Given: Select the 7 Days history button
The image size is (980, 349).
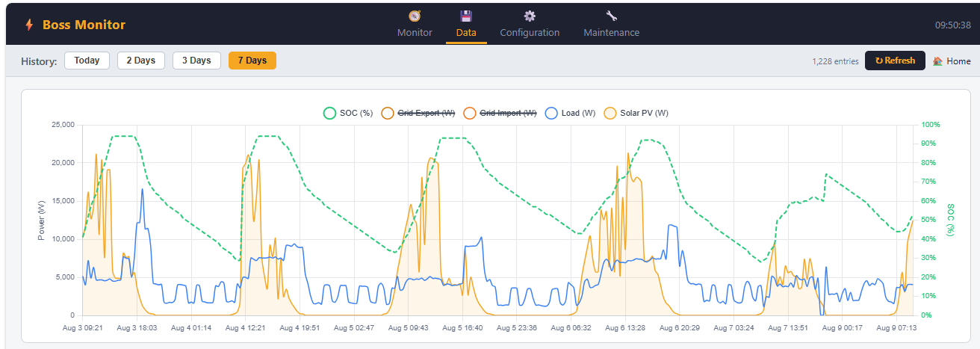Looking at the screenshot, I should [x=252, y=61].
